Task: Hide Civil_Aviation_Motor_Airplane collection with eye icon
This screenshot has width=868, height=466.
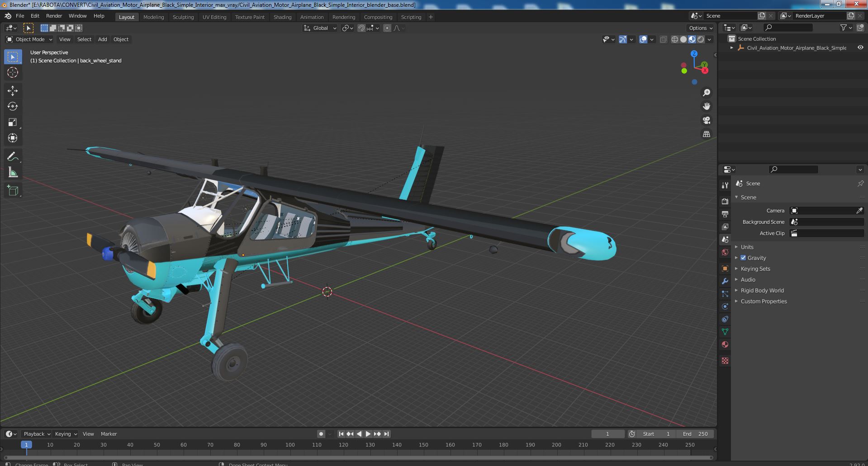Action: coord(860,47)
